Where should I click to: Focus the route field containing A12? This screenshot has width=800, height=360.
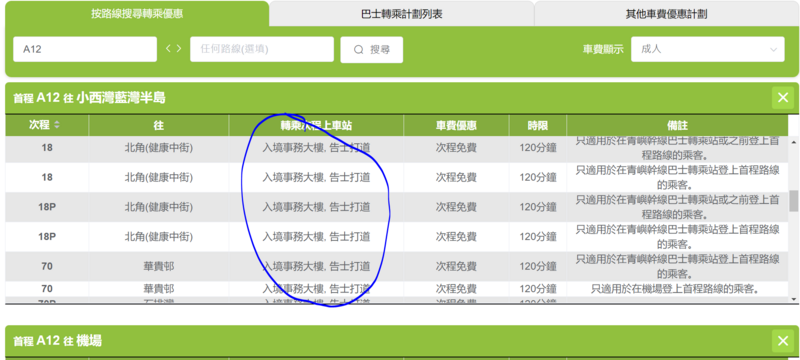coord(85,49)
